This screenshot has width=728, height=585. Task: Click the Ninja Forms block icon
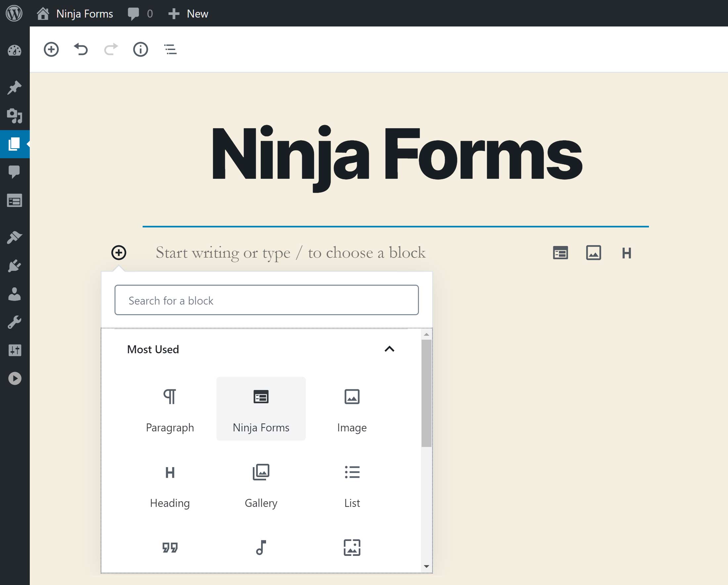point(260,396)
